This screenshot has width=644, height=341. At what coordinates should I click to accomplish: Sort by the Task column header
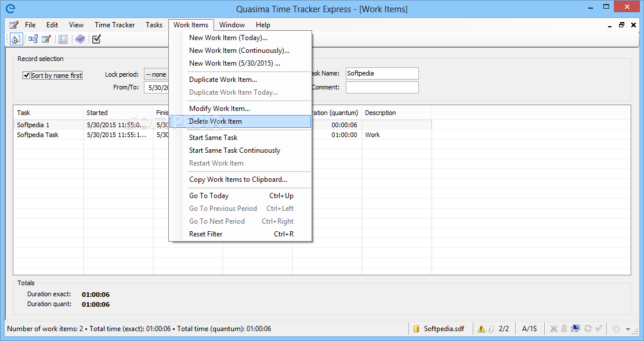(48, 113)
